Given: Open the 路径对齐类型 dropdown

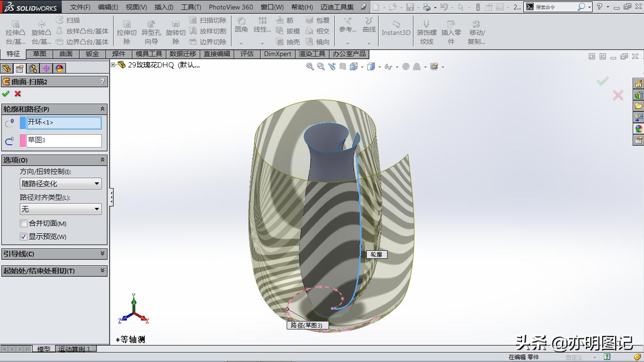Looking at the screenshot, I should pyautogui.click(x=97, y=209).
